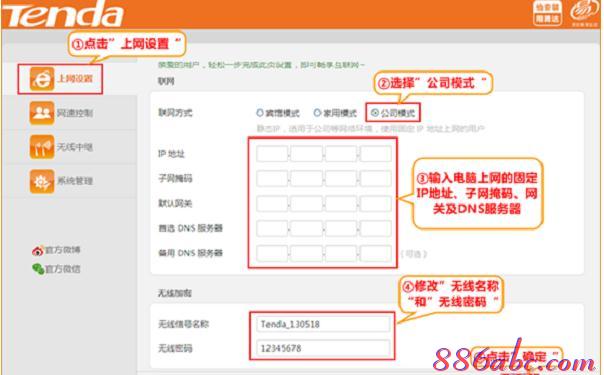Click the wireless name field showing Tenda_130518

coord(323,324)
